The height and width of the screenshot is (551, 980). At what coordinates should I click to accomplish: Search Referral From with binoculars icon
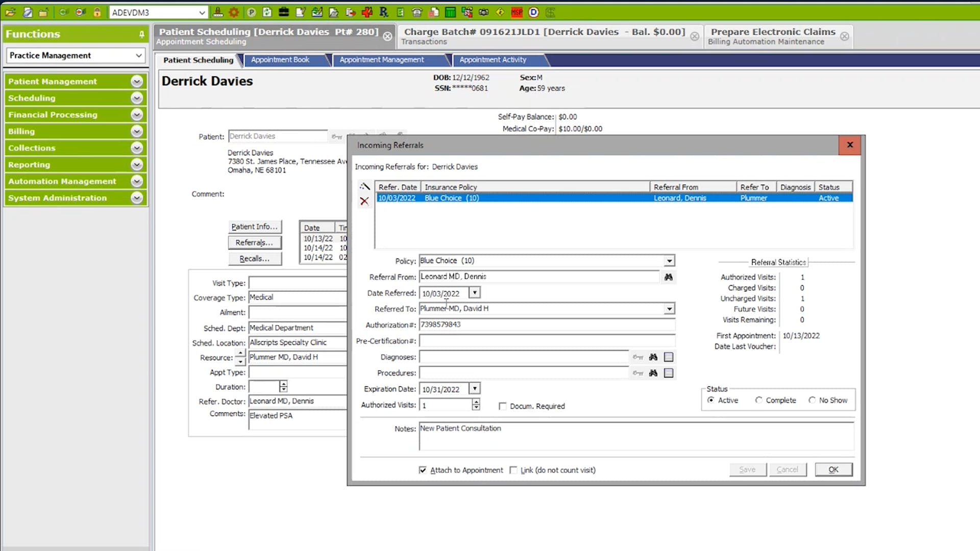(x=668, y=277)
